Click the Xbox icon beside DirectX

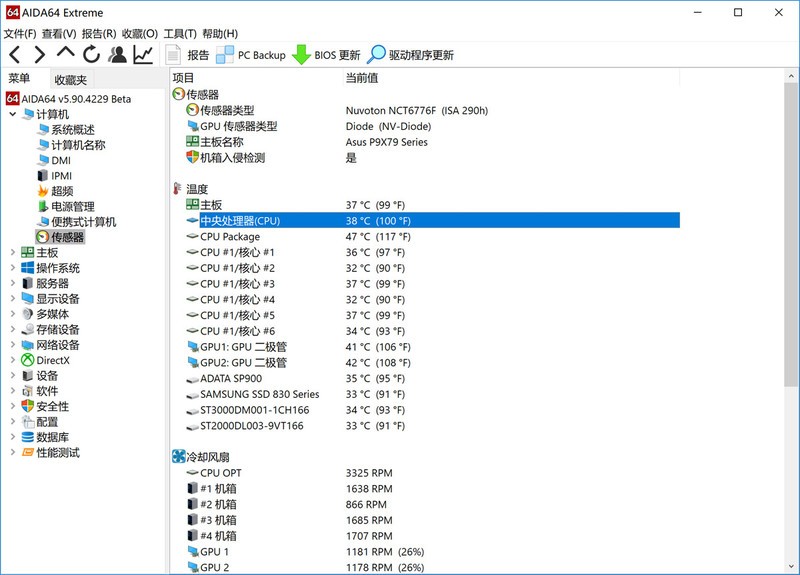28,360
